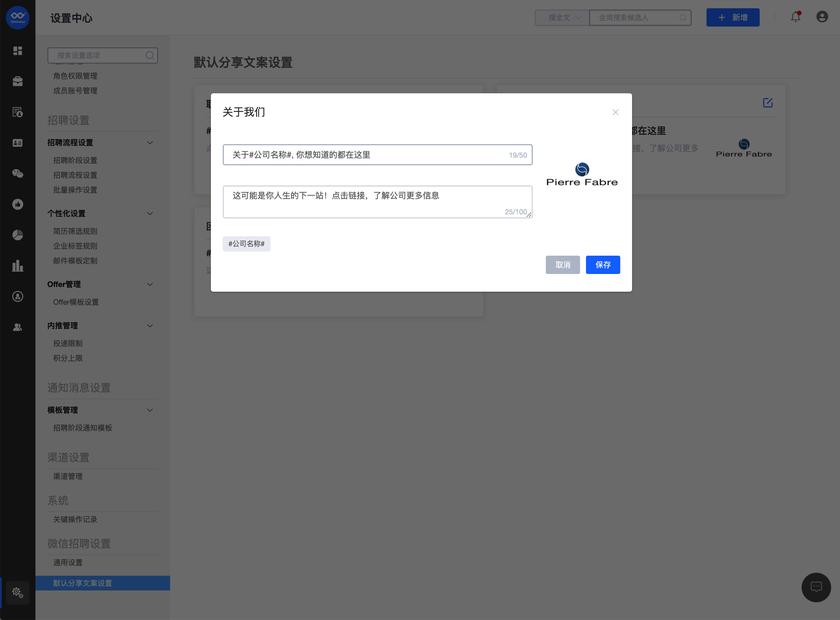Screen dimensions: 840x620
Task: Click the settings search magnifier icon
Action: pos(150,56)
